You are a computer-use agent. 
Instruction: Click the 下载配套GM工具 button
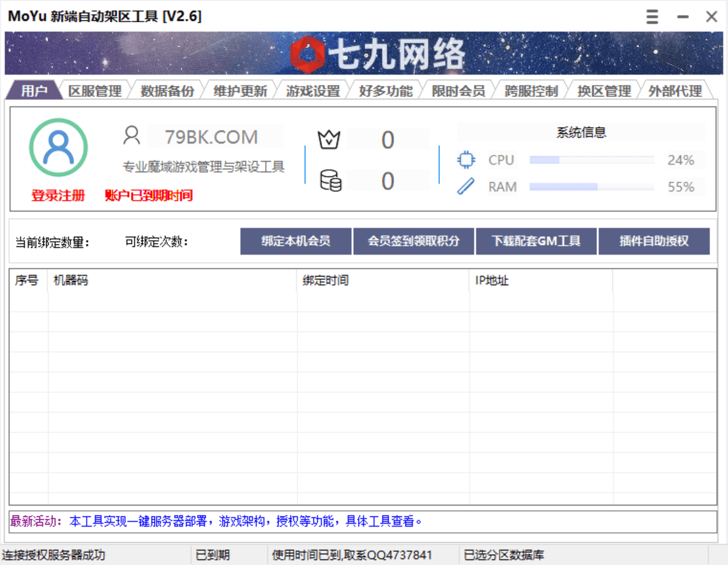[x=536, y=241]
